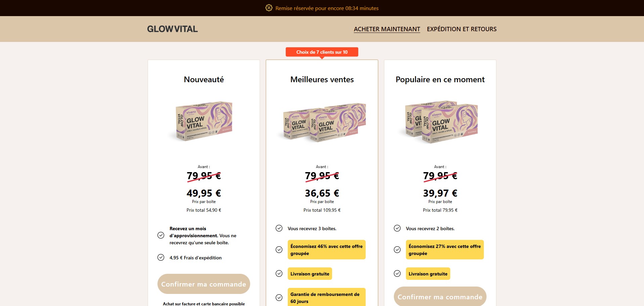The width and height of the screenshot is (644, 306).
Task: Open the ACHETER MAINTENANT menu link
Action: coord(387,29)
